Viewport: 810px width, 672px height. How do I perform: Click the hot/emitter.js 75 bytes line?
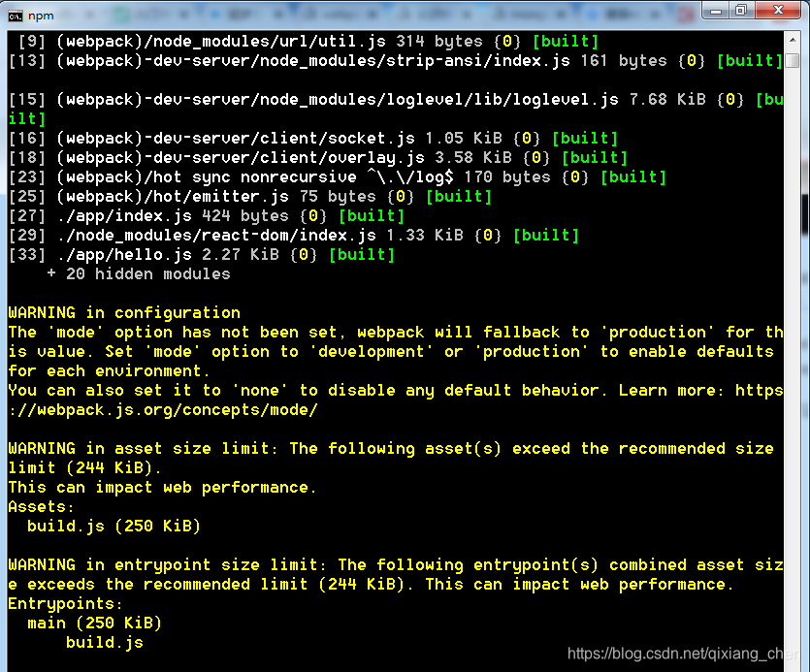coord(250,196)
